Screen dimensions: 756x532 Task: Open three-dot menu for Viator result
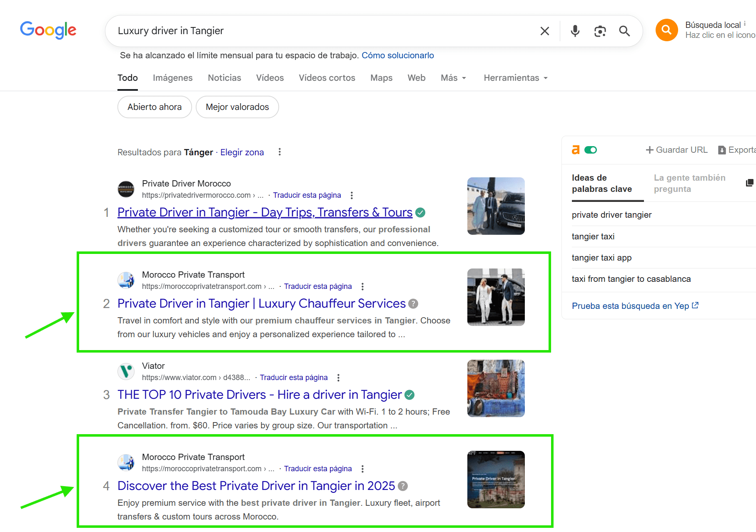point(338,378)
